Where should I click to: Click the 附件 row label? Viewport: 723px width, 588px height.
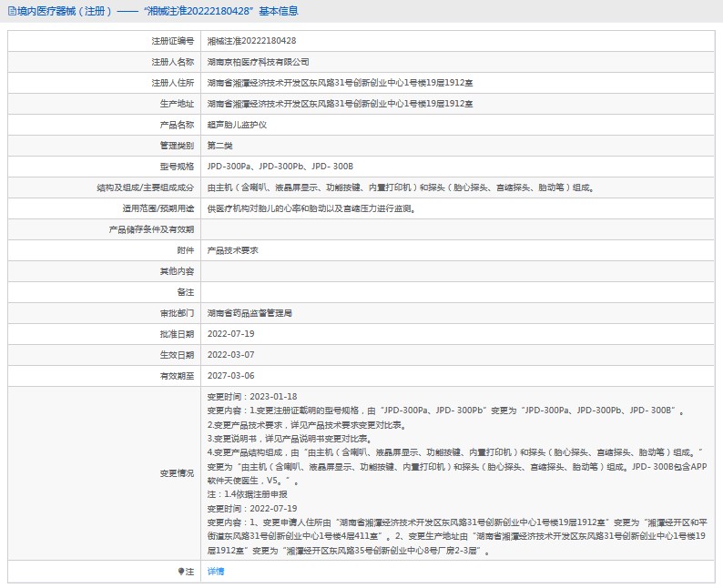186,250
